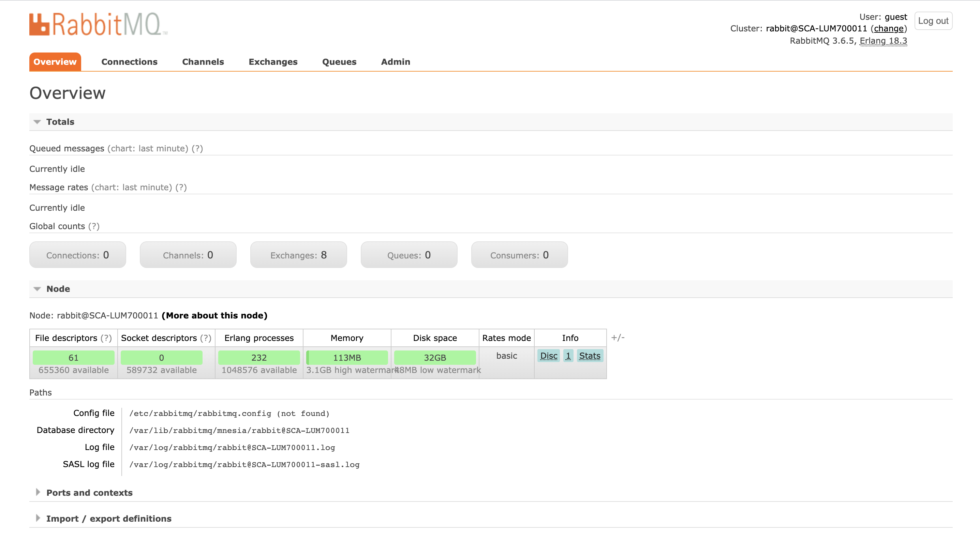Viewport: 980px width, 538px height.
Task: Expand Ports and contexts section
Action: [x=89, y=493]
